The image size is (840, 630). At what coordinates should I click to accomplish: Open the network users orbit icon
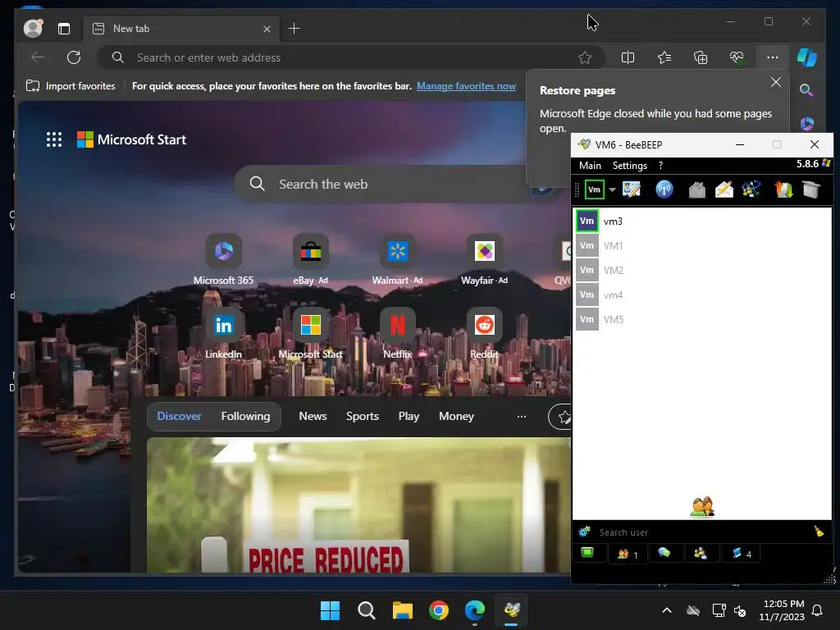[x=751, y=189]
